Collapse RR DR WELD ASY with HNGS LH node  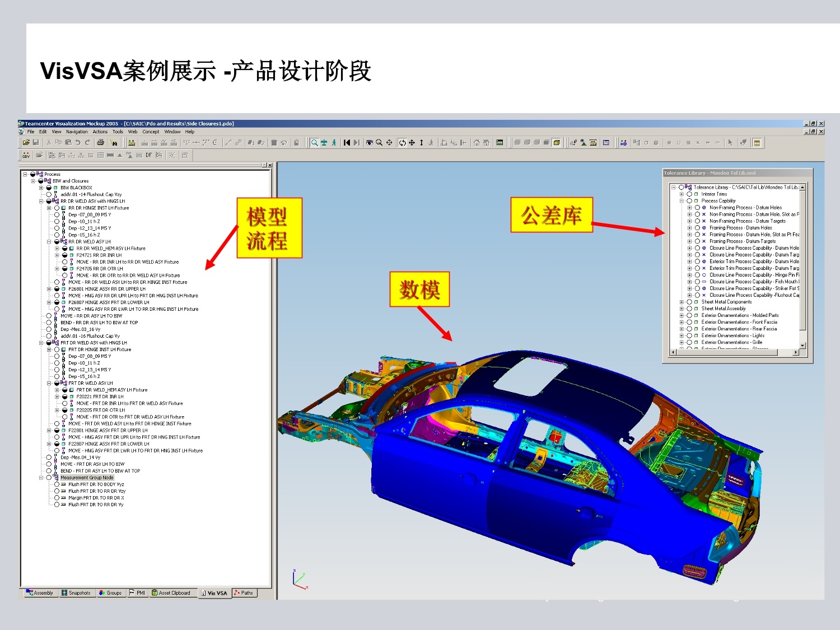(41, 201)
